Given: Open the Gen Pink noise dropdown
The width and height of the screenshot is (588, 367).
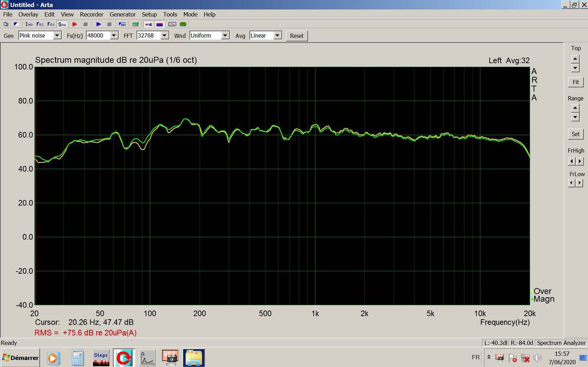Looking at the screenshot, I should click(x=57, y=35).
